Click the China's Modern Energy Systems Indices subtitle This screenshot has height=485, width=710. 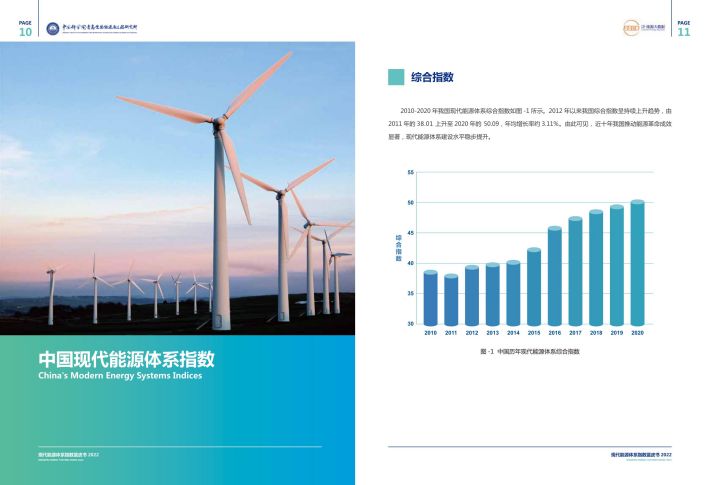pyautogui.click(x=119, y=377)
